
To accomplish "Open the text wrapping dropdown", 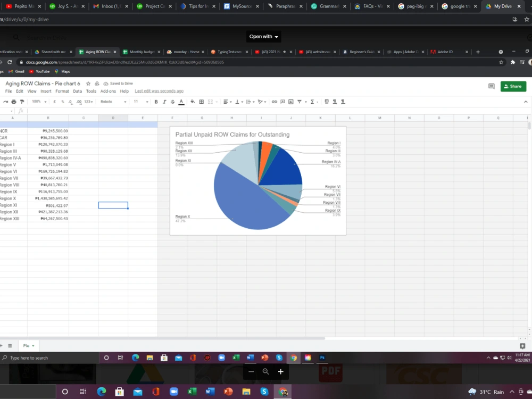I will click(x=250, y=102).
